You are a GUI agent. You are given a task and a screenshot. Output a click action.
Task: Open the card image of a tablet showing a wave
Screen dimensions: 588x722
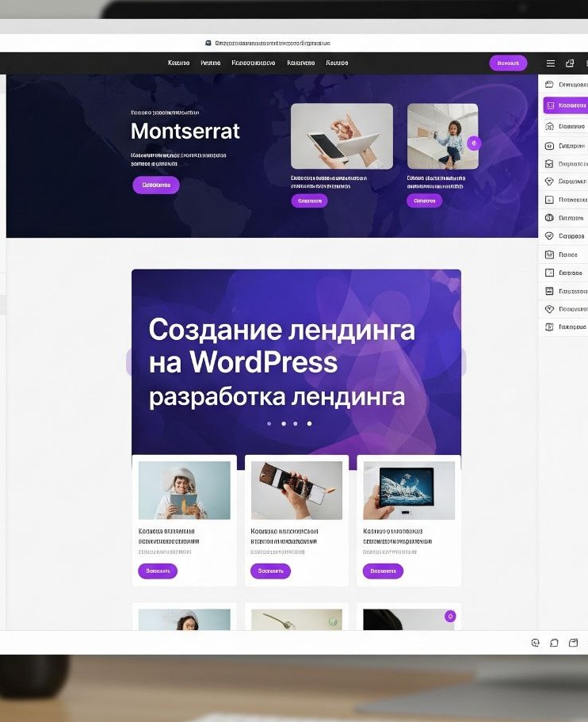409,491
